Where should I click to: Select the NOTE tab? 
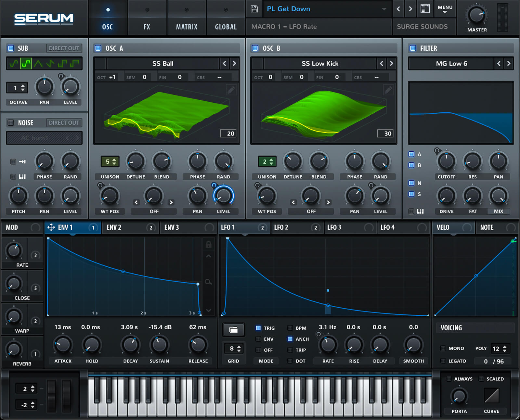(x=497, y=227)
